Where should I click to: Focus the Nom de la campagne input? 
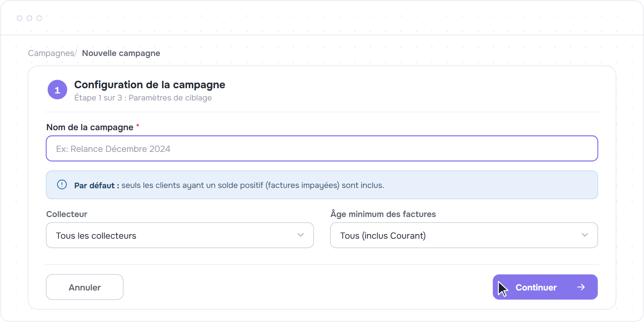point(322,148)
